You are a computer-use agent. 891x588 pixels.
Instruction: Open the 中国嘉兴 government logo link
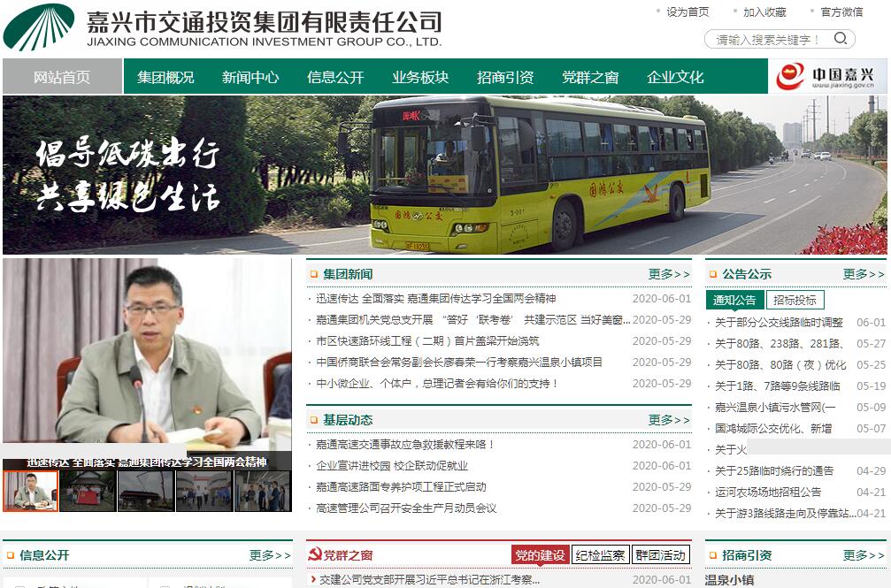point(828,76)
